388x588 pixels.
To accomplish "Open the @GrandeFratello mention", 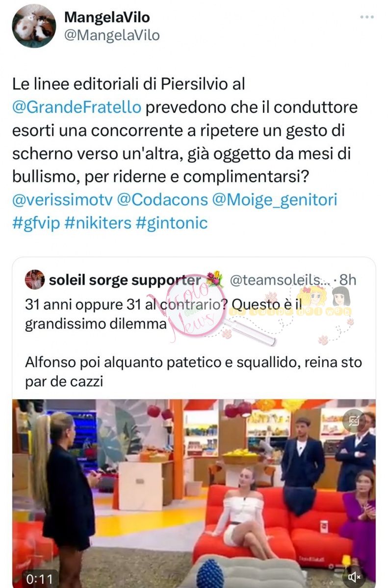I will coord(77,107).
